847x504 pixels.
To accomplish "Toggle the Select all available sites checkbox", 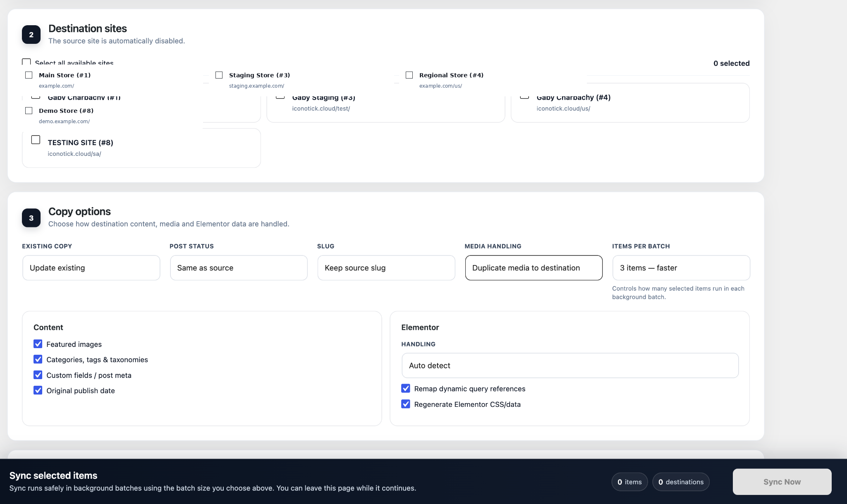I will [x=26, y=62].
